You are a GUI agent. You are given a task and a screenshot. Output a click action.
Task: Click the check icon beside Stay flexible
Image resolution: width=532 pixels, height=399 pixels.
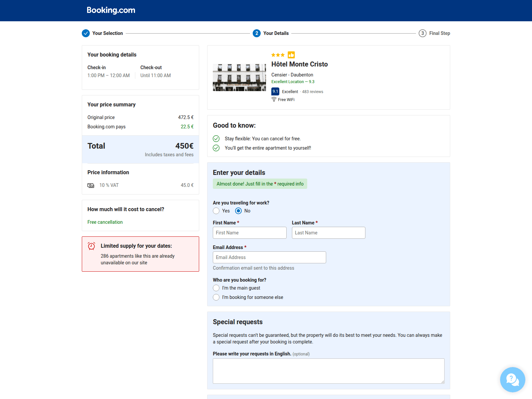coord(216,139)
